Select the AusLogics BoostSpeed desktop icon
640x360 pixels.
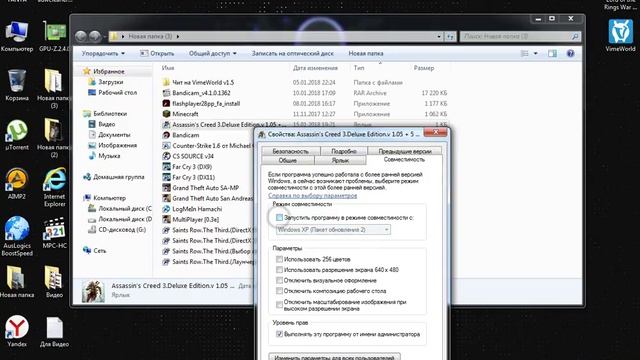pos(17,236)
